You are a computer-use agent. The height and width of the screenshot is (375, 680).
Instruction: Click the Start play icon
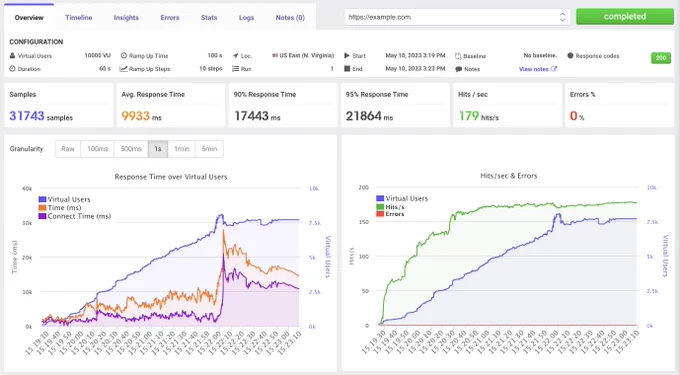(x=347, y=55)
